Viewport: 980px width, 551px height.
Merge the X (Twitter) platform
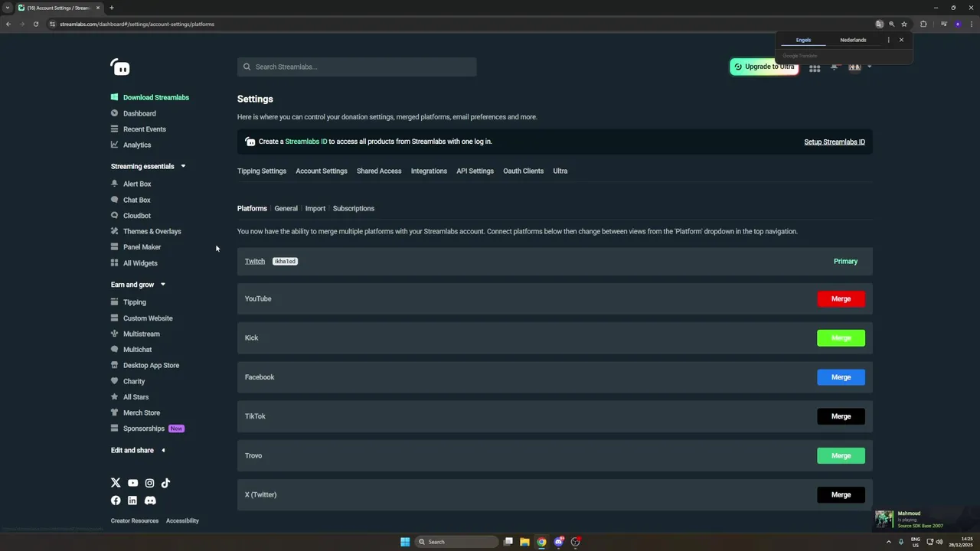[x=841, y=494]
